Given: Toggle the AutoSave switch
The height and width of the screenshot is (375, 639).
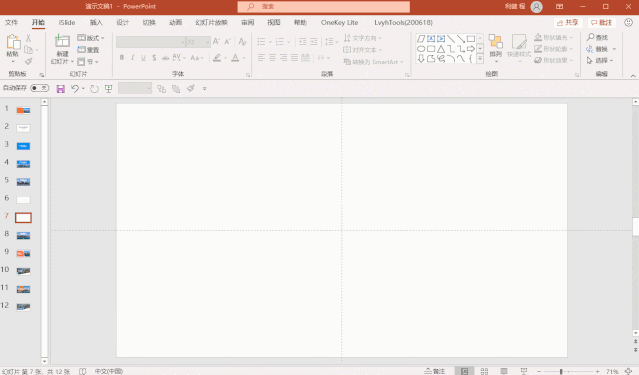Looking at the screenshot, I should click(x=40, y=88).
